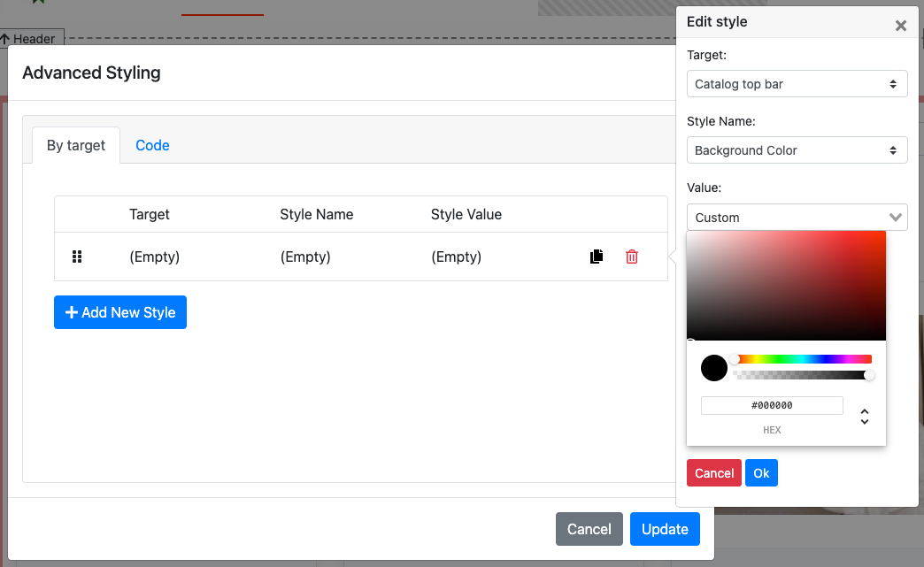Grab the drag handle on the style row
Image resolution: width=924 pixels, height=567 pixels.
tap(77, 257)
